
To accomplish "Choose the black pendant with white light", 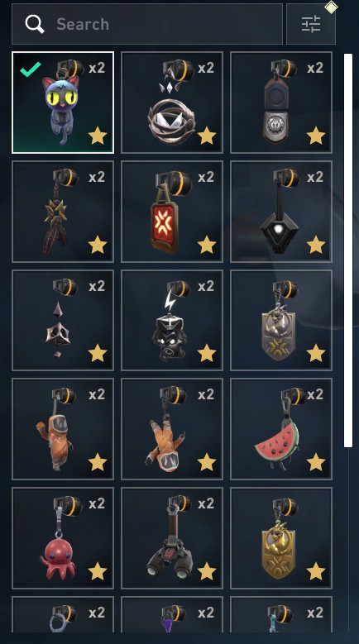I will pos(281,212).
